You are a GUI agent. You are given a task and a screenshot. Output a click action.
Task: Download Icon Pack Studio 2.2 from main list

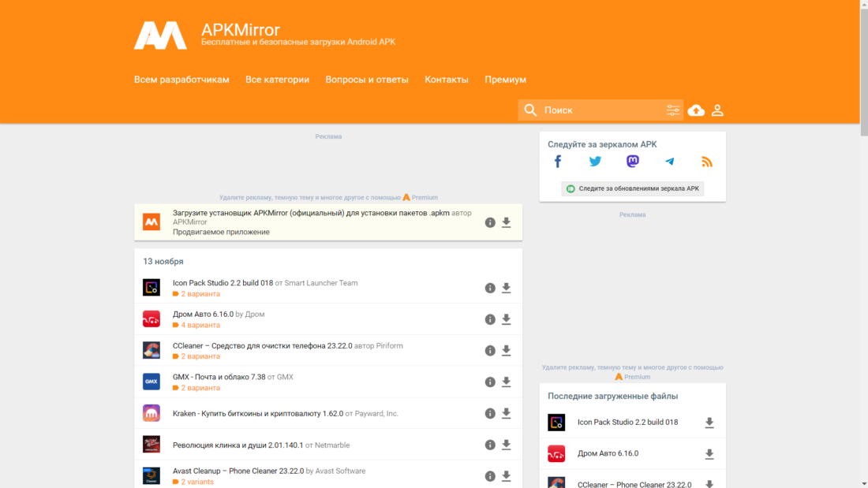(x=507, y=288)
